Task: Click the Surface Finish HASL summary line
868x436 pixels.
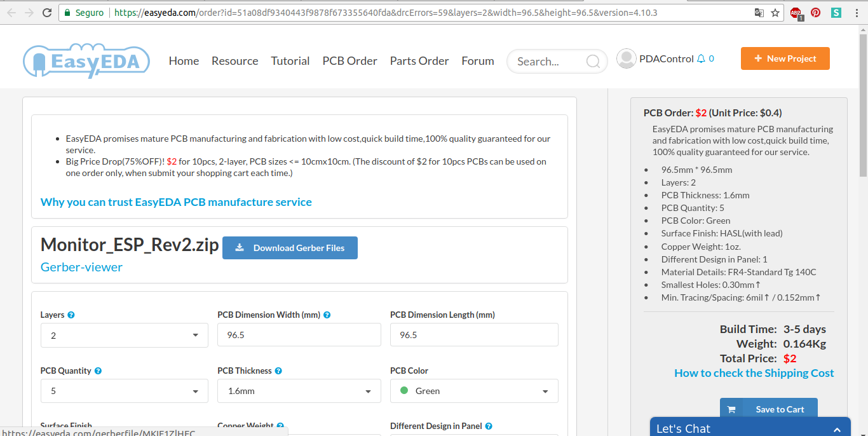Action: [722, 233]
